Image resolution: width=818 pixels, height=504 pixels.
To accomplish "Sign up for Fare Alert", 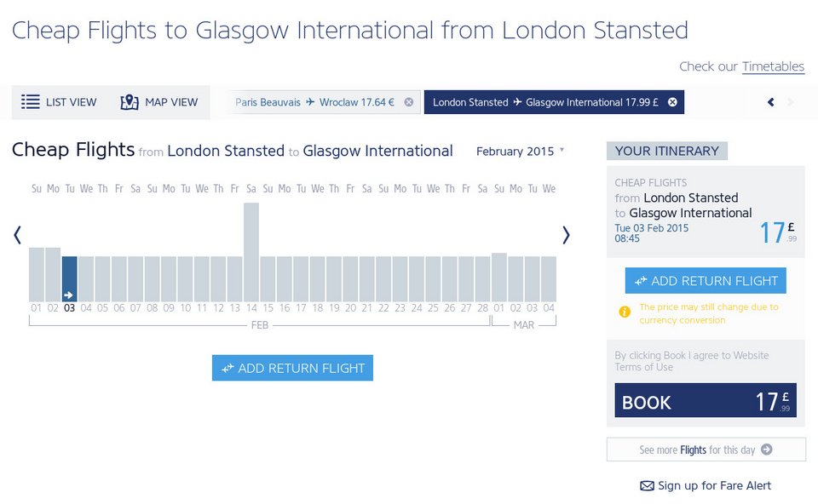I will [706, 485].
